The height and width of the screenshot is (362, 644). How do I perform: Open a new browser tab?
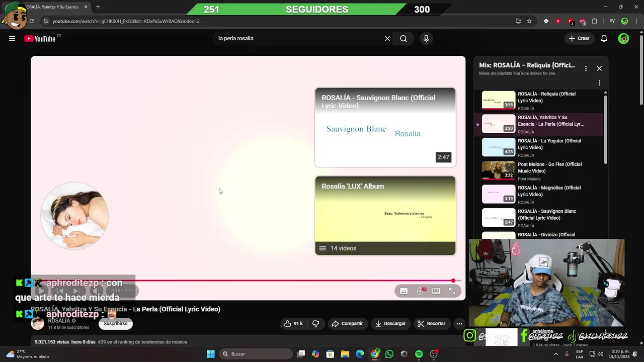(x=98, y=7)
